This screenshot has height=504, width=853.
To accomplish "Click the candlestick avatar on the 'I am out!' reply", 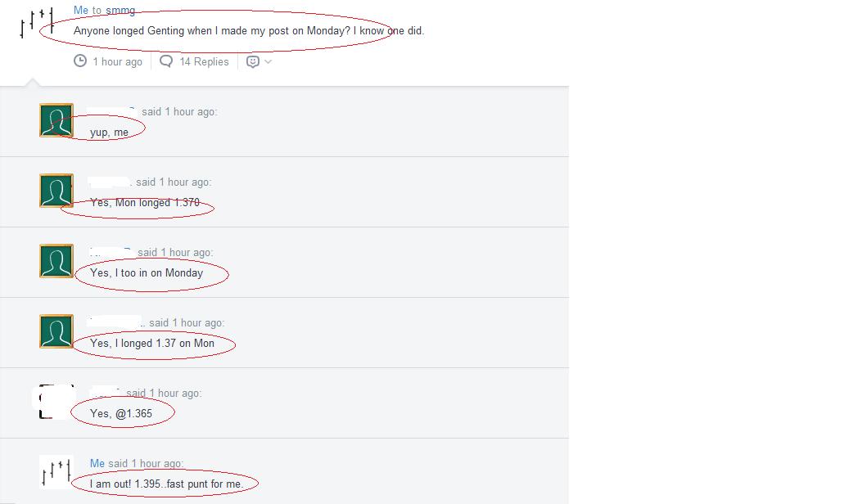I will pyautogui.click(x=56, y=472).
